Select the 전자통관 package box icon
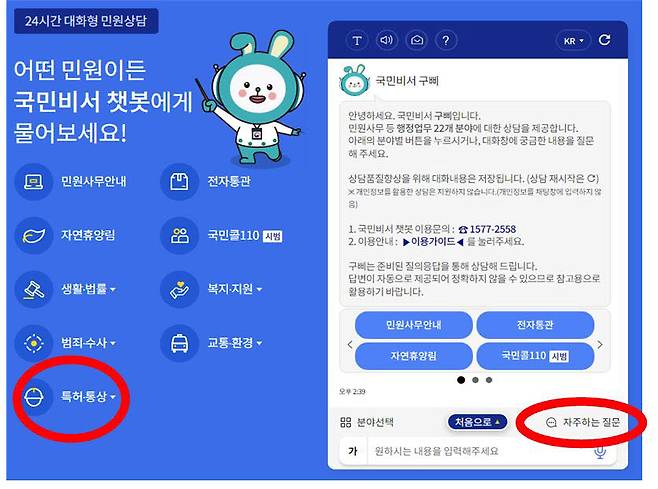 point(179,182)
